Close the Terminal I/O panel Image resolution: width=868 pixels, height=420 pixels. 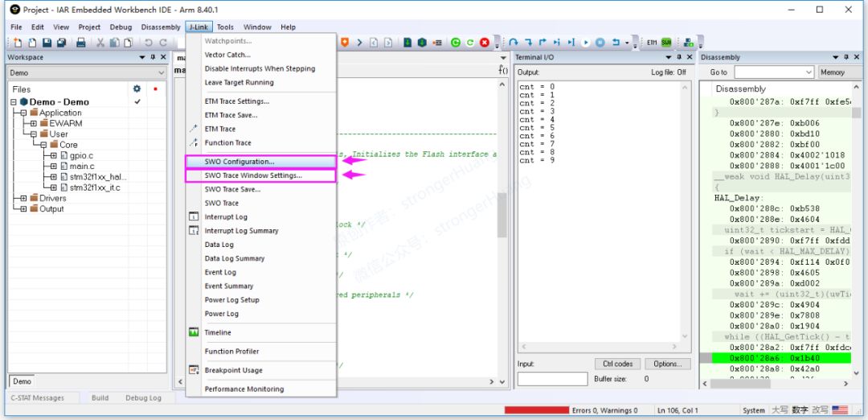pyautogui.click(x=690, y=57)
